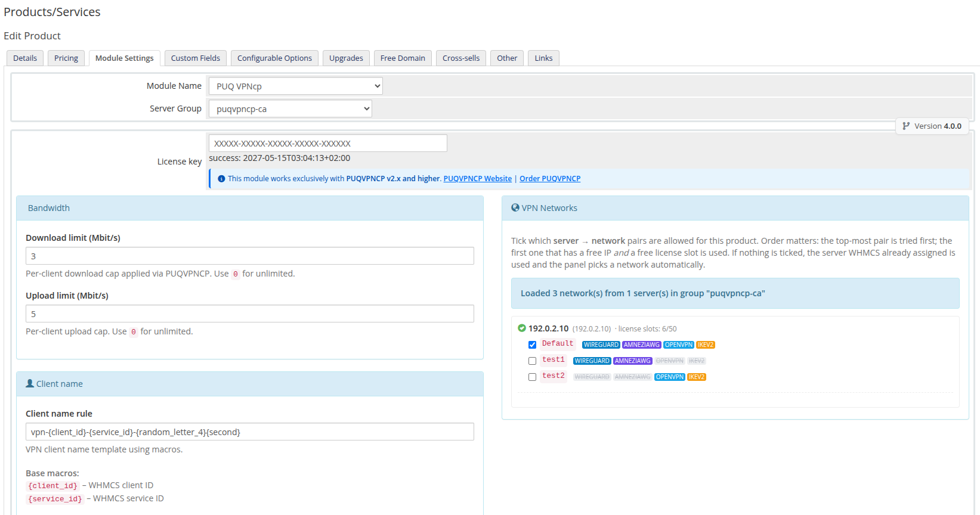This screenshot has width=980, height=515.
Task: Click the test2 network name label
Action: 554,376
